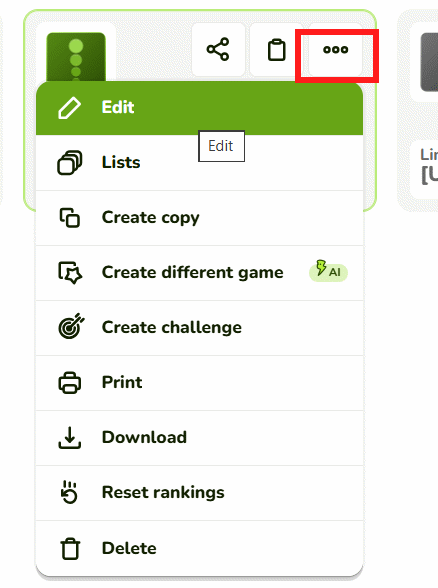Viewport: 438px width, 588px height.
Task: Choose Create challenge menu item
Action: coord(200,328)
